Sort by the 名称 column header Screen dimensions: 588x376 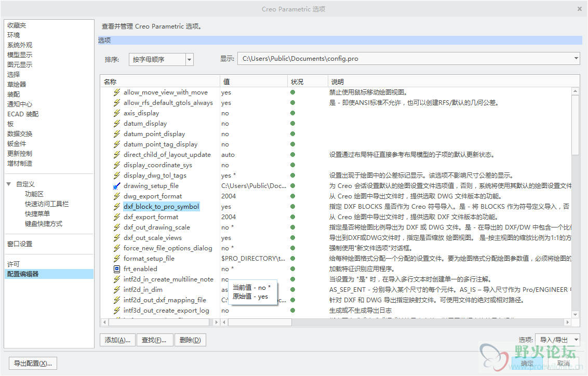pyautogui.click(x=160, y=82)
